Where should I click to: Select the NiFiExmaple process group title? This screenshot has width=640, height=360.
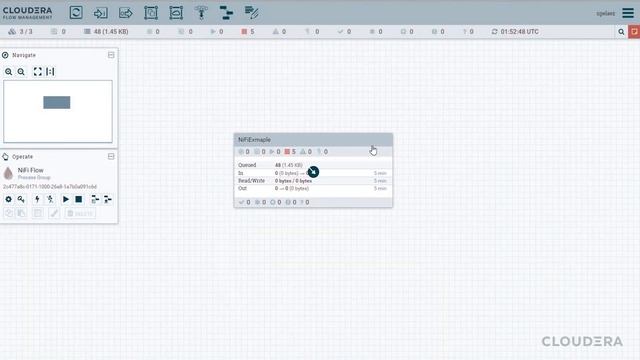(x=254, y=140)
